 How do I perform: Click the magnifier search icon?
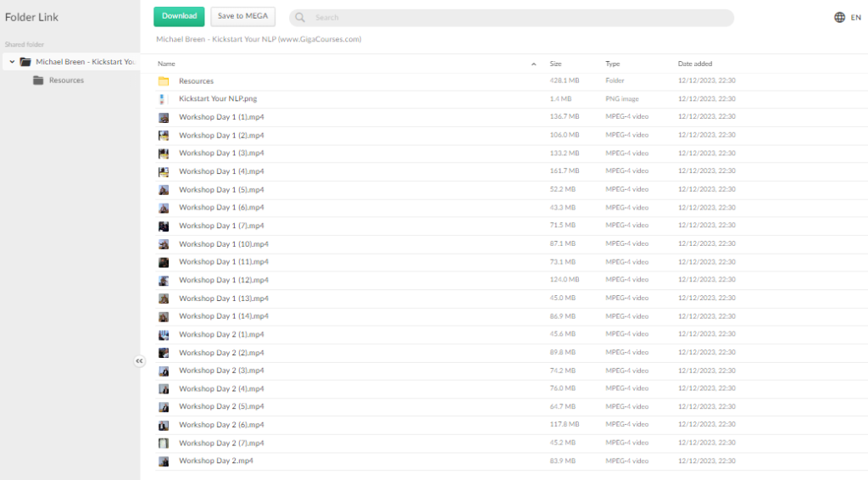tap(301, 18)
